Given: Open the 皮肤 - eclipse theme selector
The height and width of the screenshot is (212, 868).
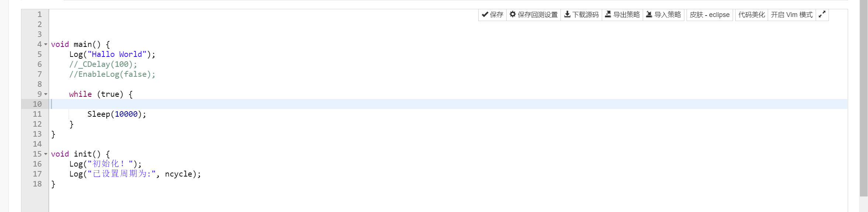Looking at the screenshot, I should click(709, 15).
